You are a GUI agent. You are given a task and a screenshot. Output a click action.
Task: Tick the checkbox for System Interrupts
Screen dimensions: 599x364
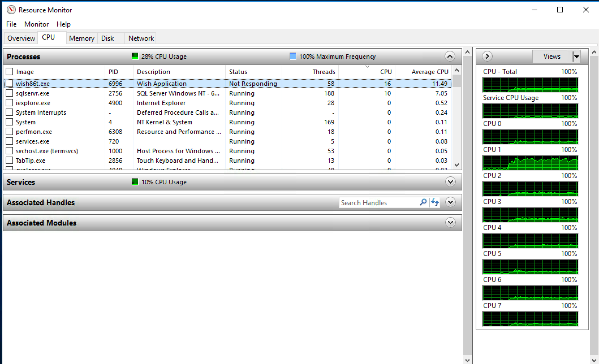(9, 112)
